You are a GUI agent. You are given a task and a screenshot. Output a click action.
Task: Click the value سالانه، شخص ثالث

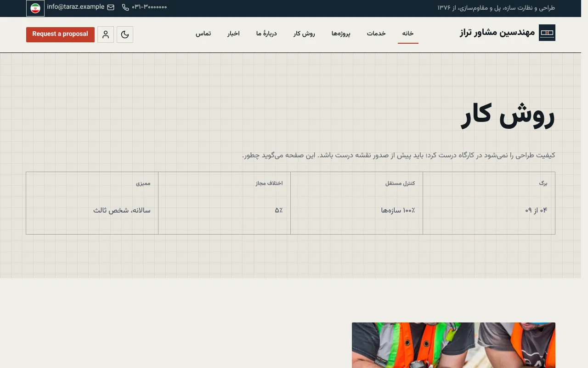122,210
